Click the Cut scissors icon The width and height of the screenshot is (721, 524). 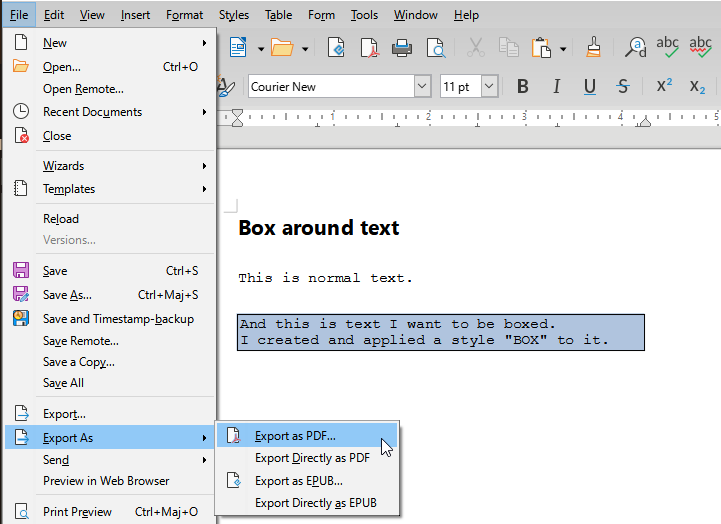point(475,48)
